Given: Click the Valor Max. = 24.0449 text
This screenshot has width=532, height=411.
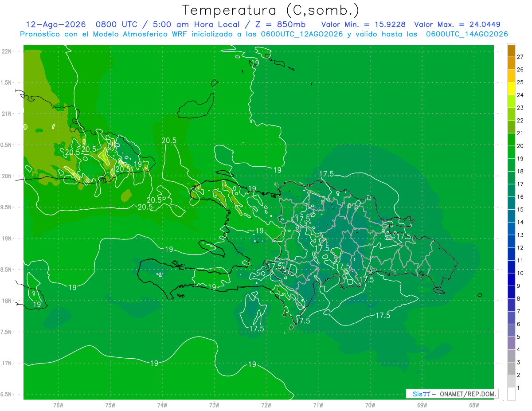Looking at the screenshot, I should click(457, 24).
